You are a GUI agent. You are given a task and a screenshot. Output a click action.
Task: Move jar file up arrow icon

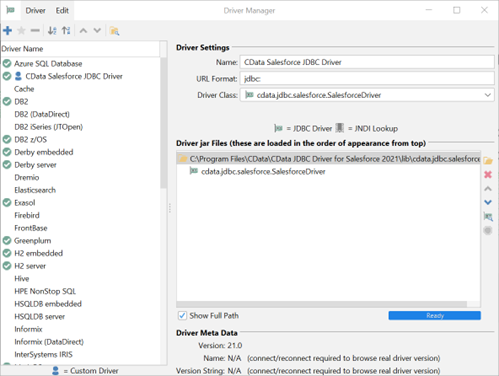[x=488, y=189]
